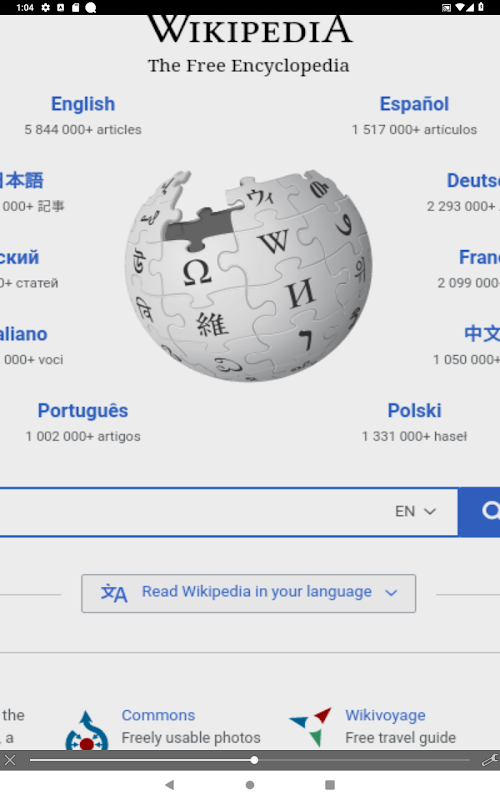Open the Commons logo icon
The width and height of the screenshot is (500, 800).
[87, 731]
